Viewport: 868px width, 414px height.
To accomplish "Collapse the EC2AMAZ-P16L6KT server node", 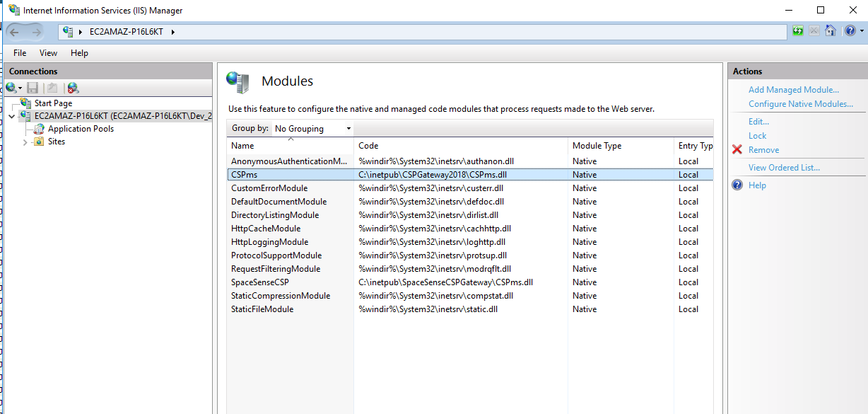I will (11, 116).
